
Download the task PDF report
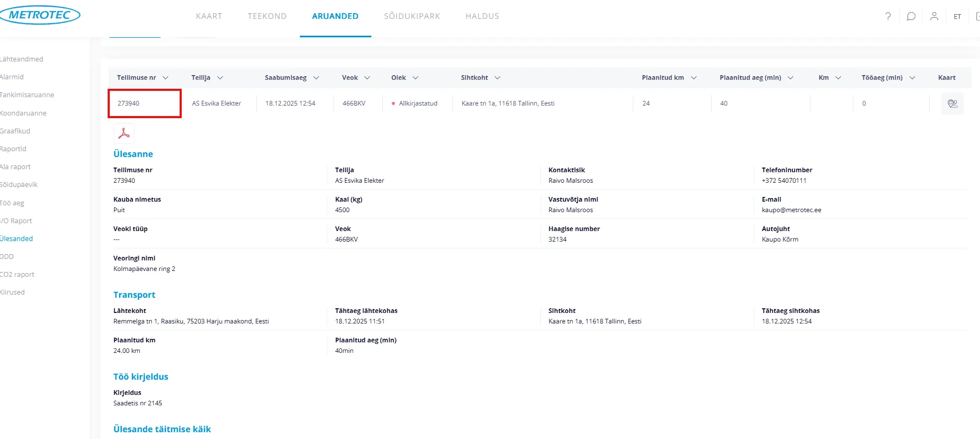point(124,133)
